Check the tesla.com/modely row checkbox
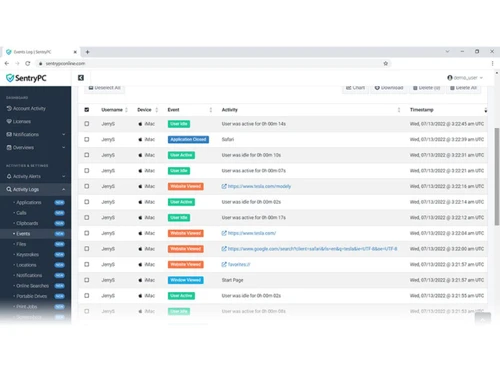Image resolution: width=500 pixels, height=375 pixels. click(x=87, y=186)
